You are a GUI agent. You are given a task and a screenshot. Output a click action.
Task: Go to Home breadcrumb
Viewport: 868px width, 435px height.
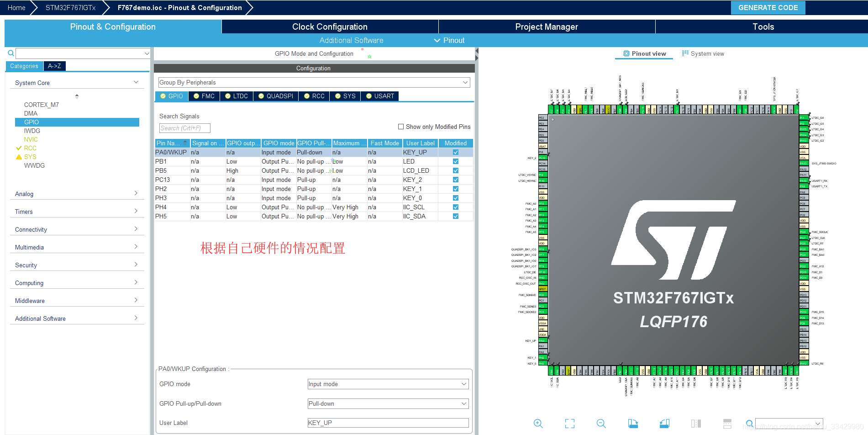16,8
